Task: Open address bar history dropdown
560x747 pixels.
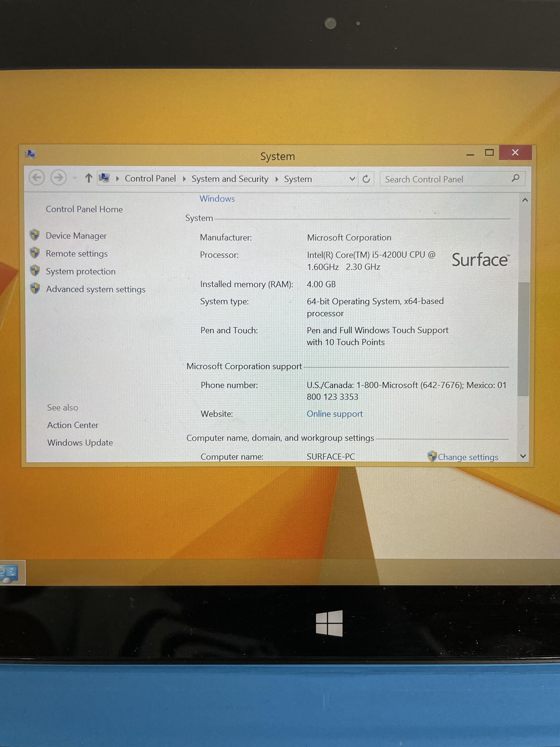Action: (352, 179)
